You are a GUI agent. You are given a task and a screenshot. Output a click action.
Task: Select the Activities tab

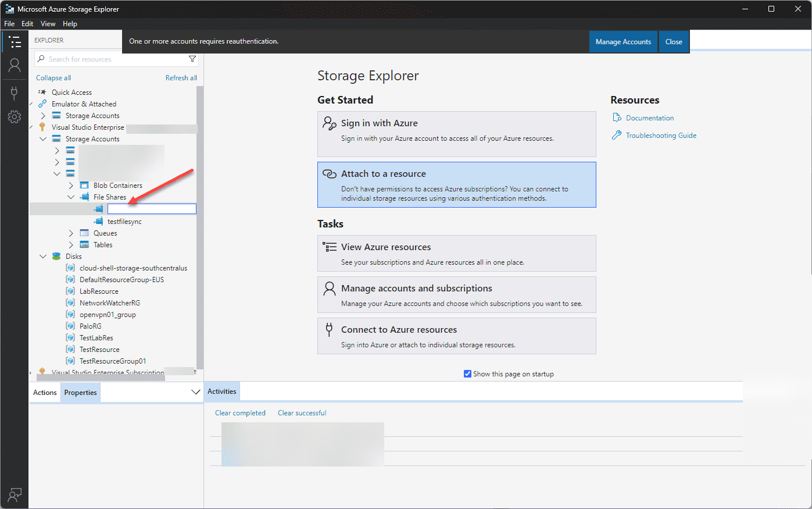click(222, 391)
